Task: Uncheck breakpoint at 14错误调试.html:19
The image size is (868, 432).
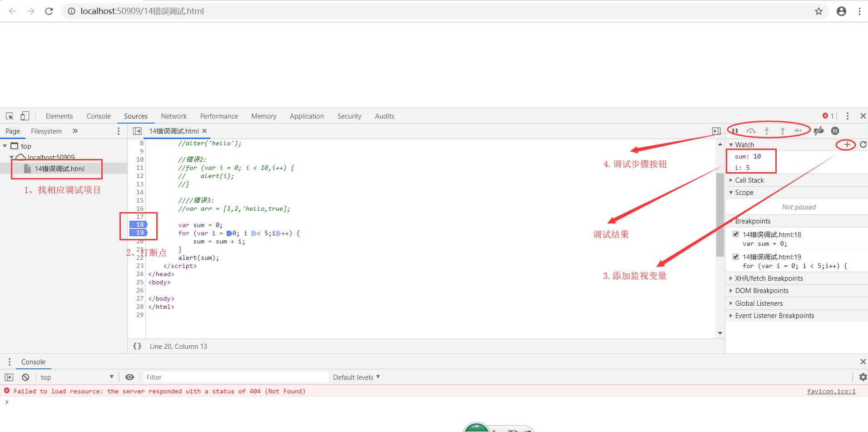Action: click(x=736, y=257)
